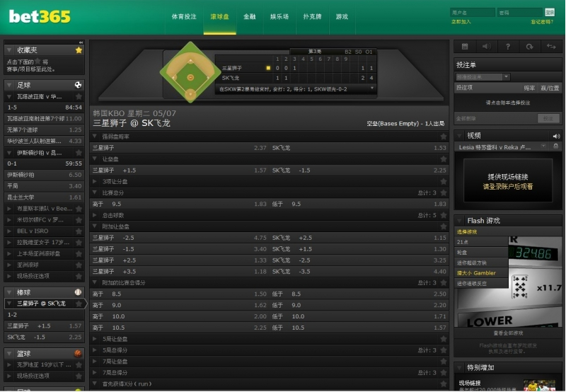Click the lock icon beside video selector
The height and width of the screenshot is (392, 566).
point(556,146)
